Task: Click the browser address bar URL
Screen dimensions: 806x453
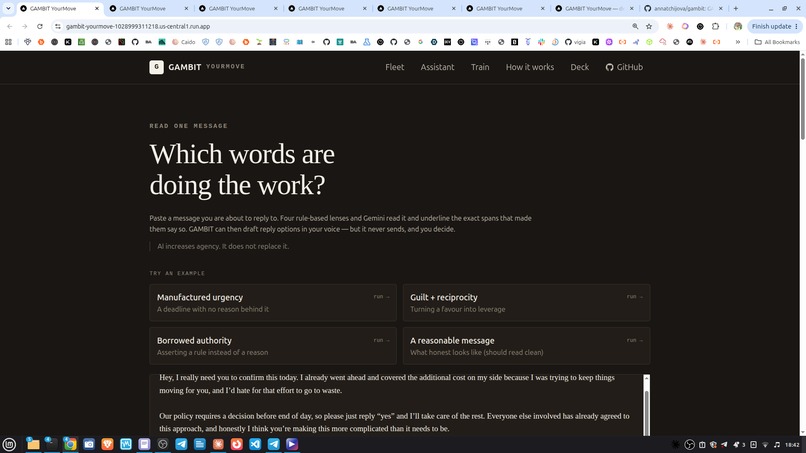Action: point(138,26)
